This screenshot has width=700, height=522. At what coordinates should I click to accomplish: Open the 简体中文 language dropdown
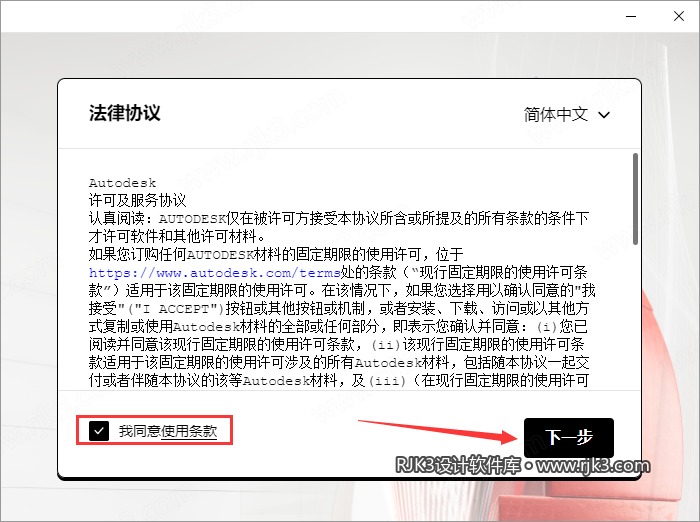567,115
